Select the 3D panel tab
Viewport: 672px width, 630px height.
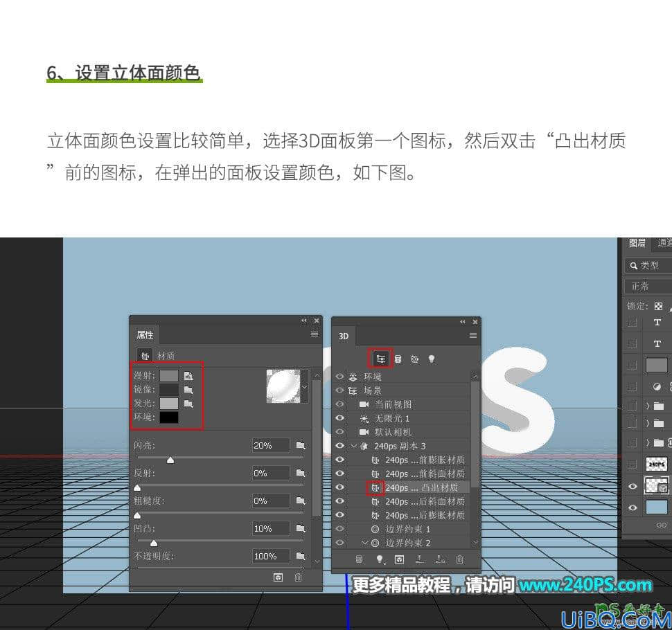(344, 336)
